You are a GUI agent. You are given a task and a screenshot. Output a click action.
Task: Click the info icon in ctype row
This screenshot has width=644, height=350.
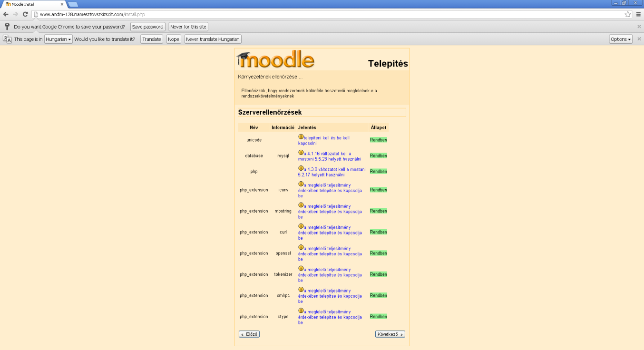301,311
